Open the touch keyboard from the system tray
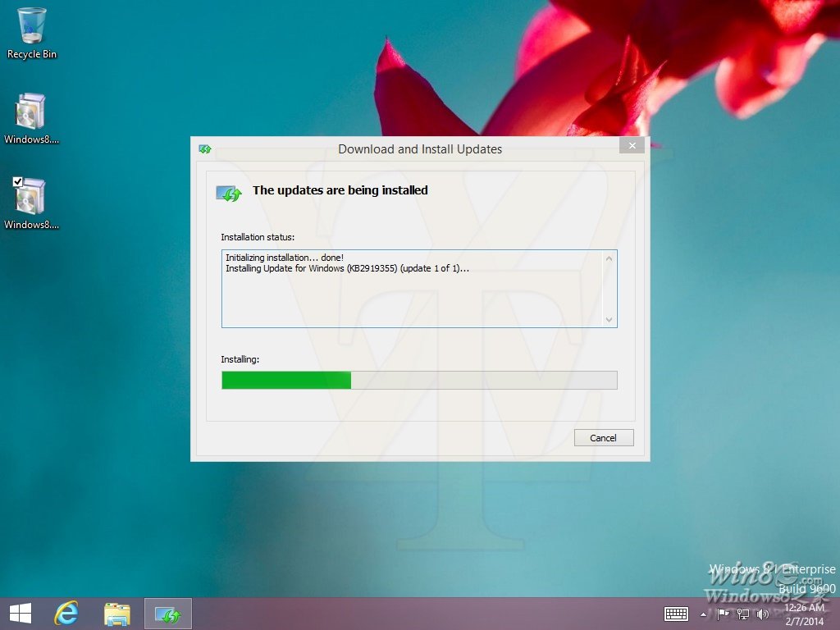 pyautogui.click(x=676, y=614)
